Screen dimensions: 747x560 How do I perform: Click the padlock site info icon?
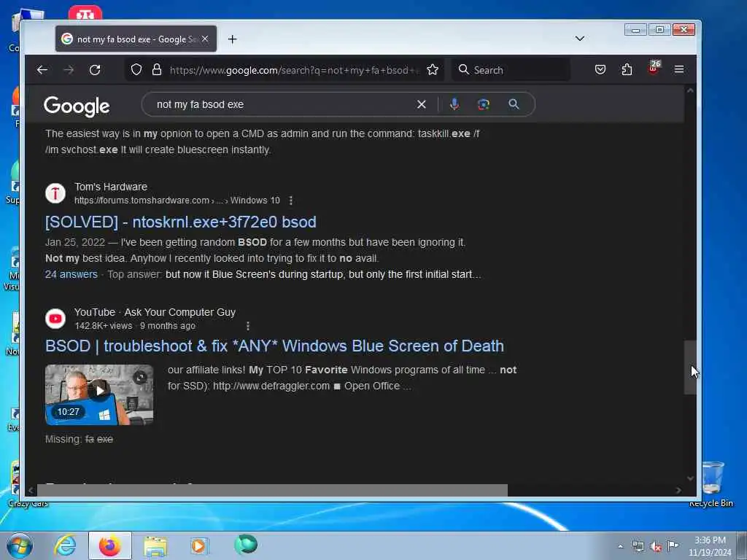coord(157,70)
